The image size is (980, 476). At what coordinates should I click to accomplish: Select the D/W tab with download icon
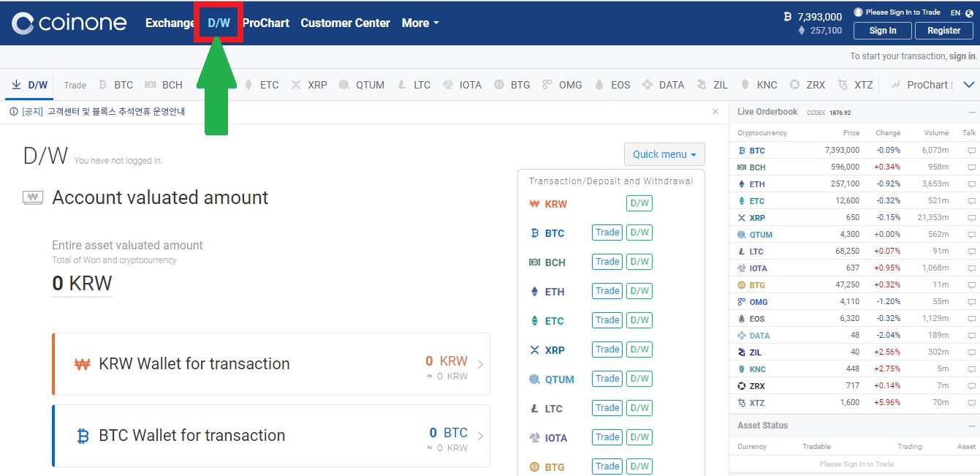tap(30, 85)
